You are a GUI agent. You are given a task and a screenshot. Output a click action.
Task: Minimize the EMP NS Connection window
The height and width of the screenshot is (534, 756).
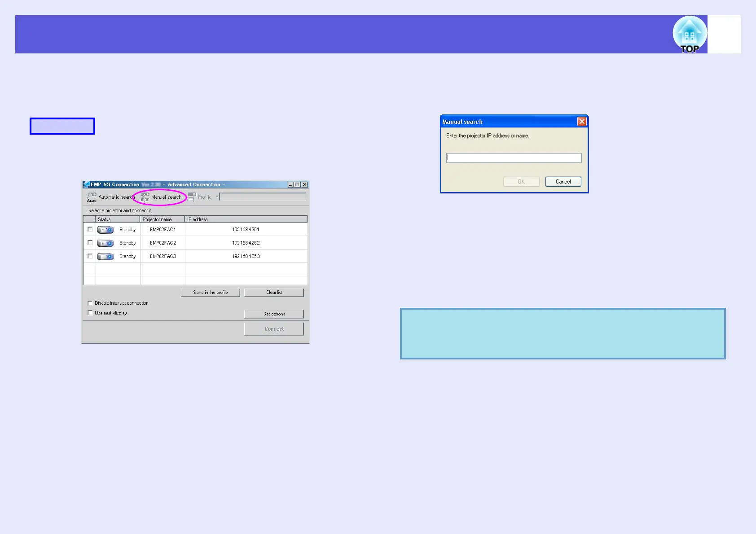[291, 184]
